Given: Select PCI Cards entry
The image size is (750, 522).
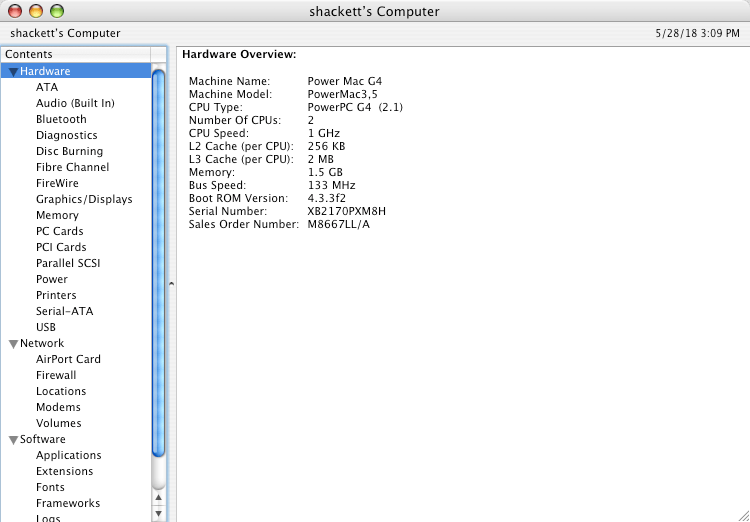Looking at the screenshot, I should [x=61, y=247].
